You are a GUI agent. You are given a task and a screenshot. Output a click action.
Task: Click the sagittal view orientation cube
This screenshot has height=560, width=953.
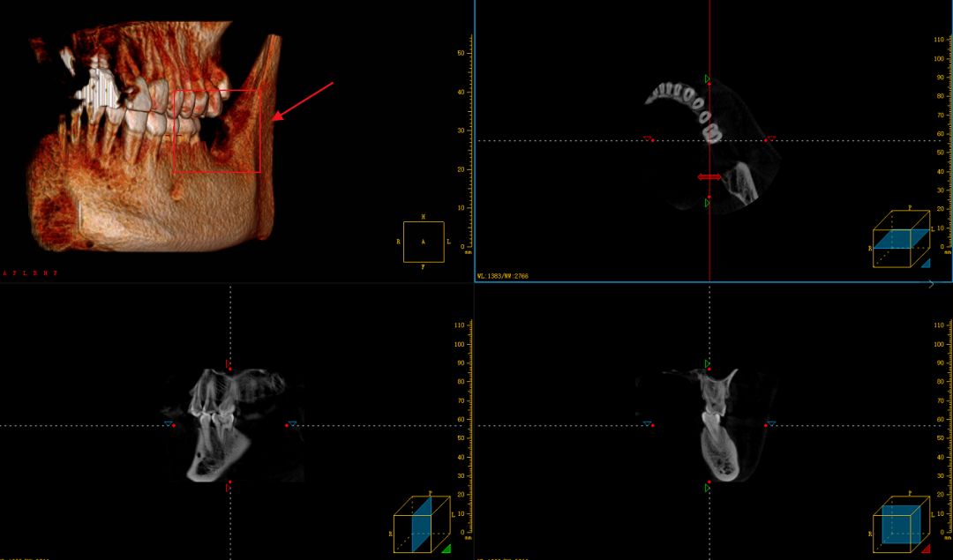point(423,524)
